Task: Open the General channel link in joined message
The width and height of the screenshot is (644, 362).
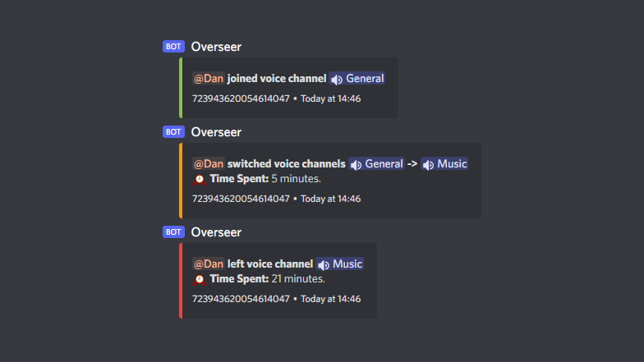Action: point(356,79)
